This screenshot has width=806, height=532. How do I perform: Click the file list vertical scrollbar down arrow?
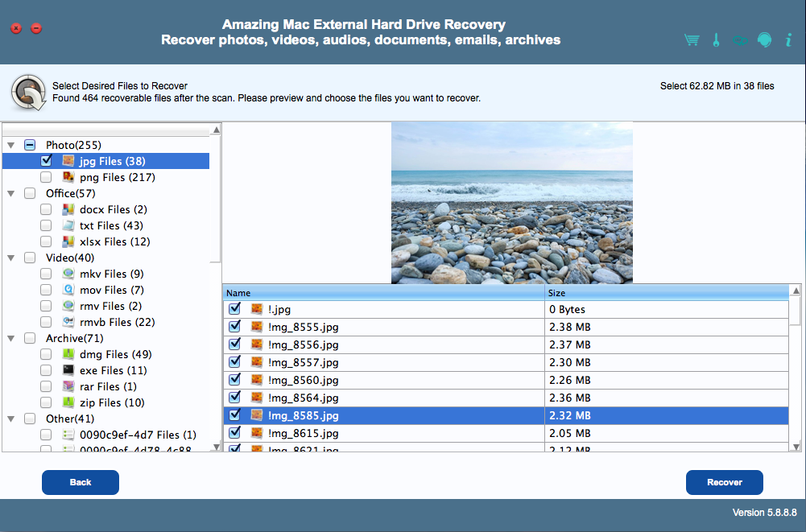tap(796, 446)
